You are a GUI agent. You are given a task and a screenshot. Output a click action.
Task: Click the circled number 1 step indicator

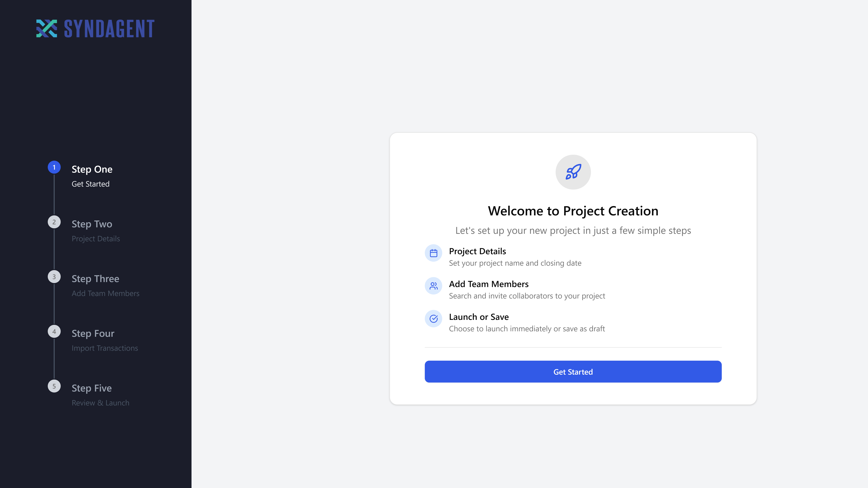[x=54, y=167]
